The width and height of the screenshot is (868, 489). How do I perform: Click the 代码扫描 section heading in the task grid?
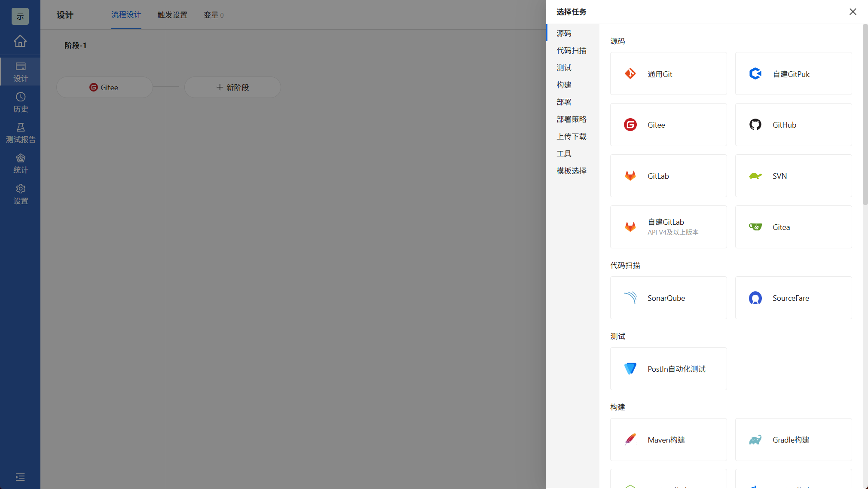coord(625,265)
